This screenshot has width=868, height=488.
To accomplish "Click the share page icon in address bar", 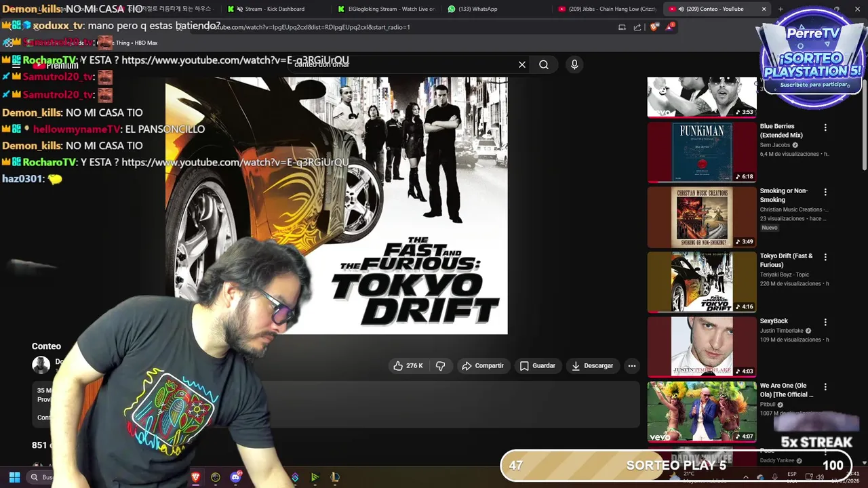I will point(637,27).
